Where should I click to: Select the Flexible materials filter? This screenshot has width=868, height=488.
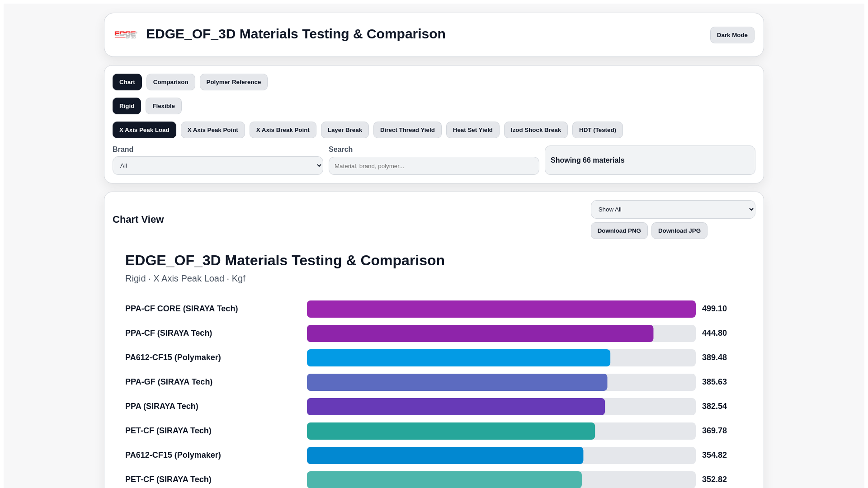point(163,106)
